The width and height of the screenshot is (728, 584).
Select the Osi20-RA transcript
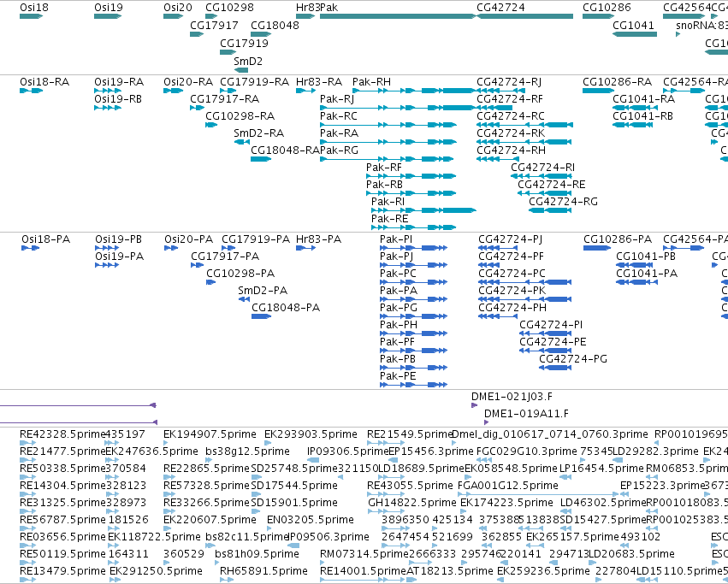pos(173,91)
